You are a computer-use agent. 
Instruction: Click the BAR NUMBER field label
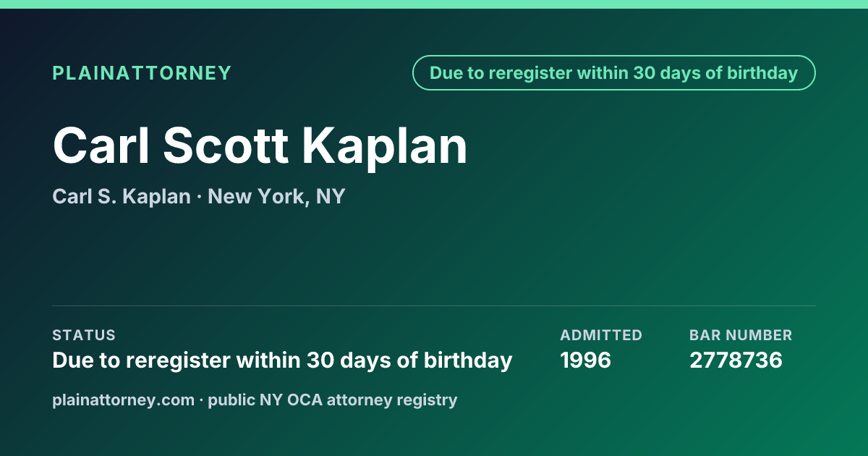(x=741, y=335)
